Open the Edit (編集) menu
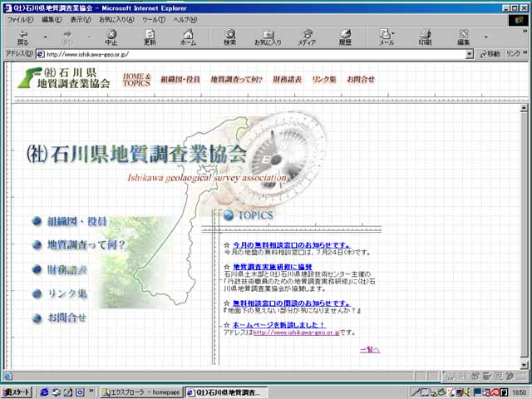 (52, 20)
